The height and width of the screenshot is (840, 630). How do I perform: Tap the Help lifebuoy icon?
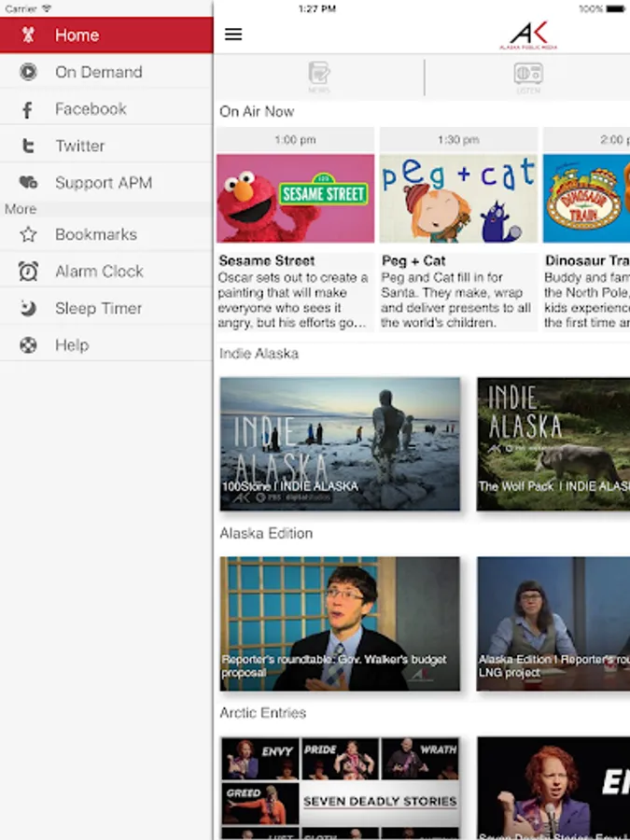tap(28, 345)
